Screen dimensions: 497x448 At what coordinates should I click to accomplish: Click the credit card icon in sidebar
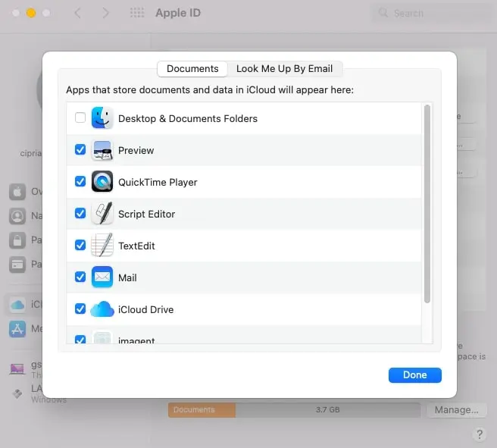pos(17,264)
